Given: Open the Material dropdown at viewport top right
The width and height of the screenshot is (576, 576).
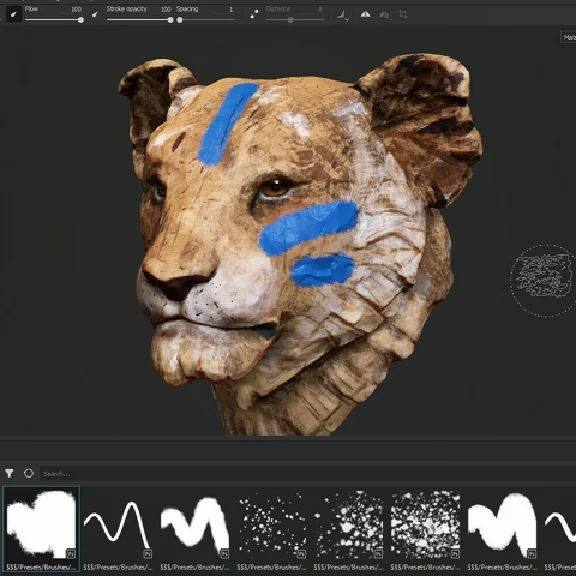Looking at the screenshot, I should point(568,37).
